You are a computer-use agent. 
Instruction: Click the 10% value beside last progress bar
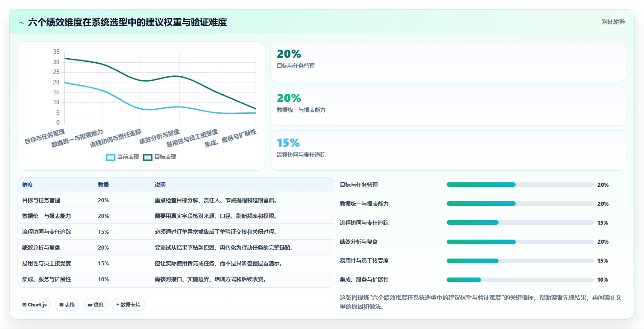click(x=602, y=280)
